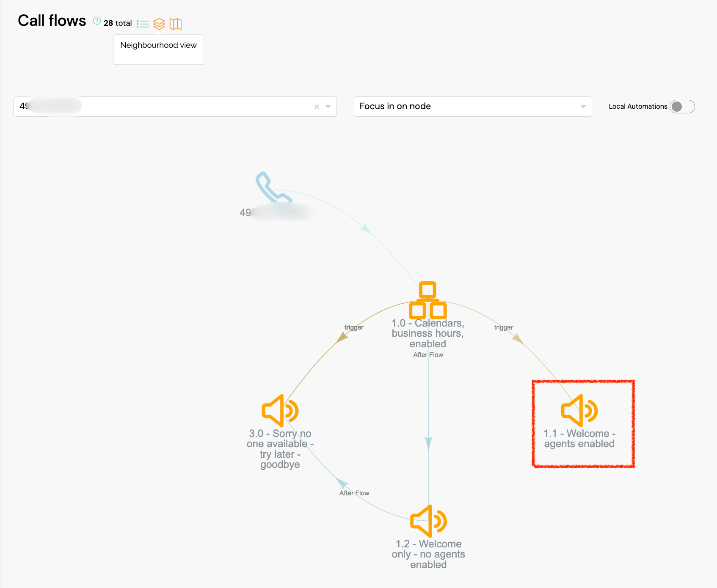Click the 1.2 Welcome only speaker icon
This screenshot has width=717, height=588.
(x=428, y=521)
